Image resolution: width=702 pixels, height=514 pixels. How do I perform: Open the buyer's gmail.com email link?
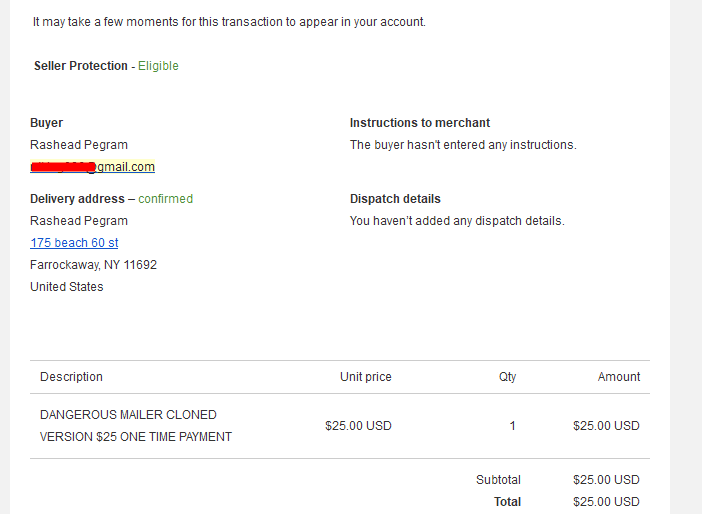pyautogui.click(x=92, y=167)
